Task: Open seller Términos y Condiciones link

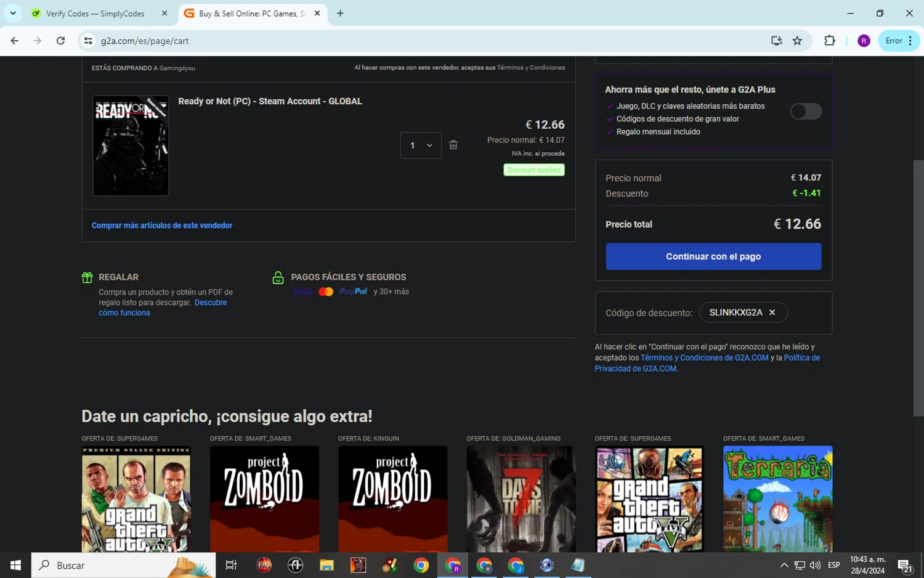Action: point(531,68)
